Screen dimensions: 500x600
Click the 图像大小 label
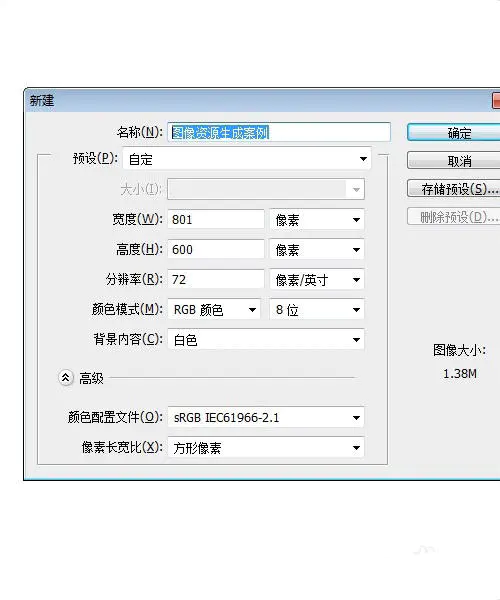click(x=459, y=350)
